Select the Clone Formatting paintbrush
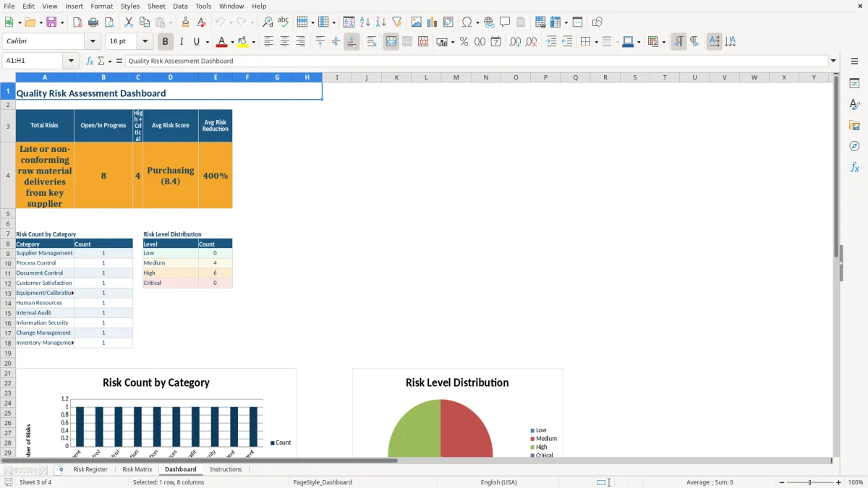 [186, 22]
